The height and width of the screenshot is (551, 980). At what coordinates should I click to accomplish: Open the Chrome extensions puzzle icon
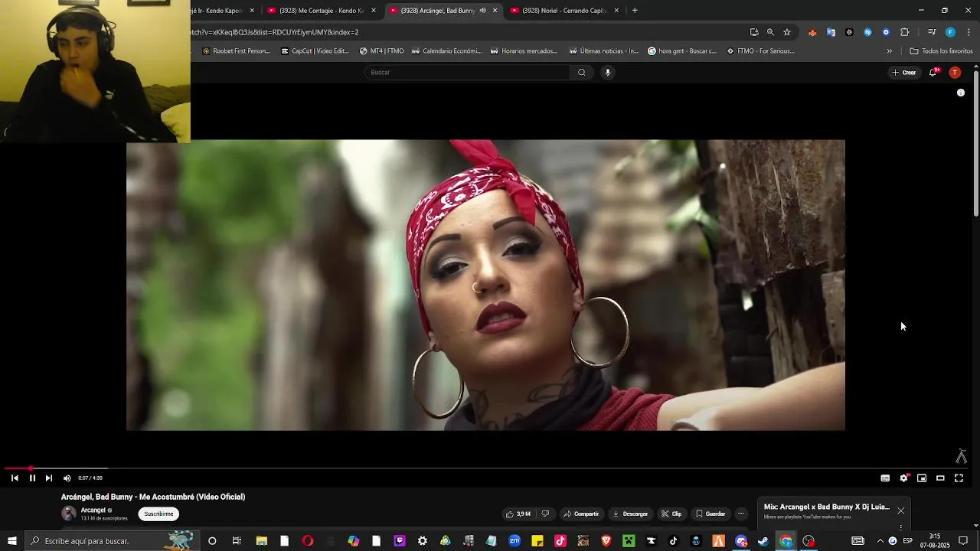pos(905,32)
